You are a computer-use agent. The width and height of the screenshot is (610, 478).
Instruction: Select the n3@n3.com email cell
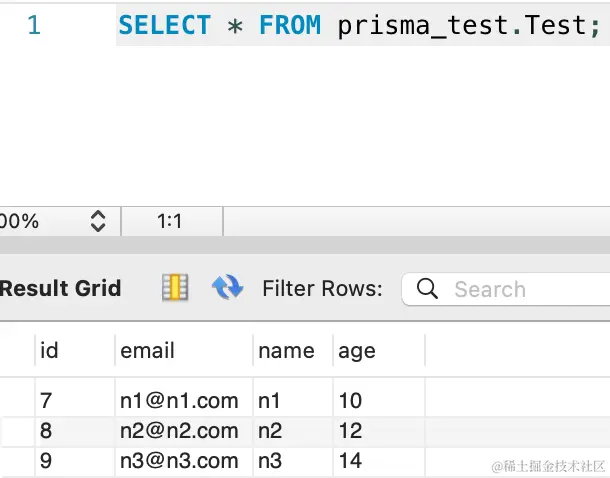pos(184,461)
